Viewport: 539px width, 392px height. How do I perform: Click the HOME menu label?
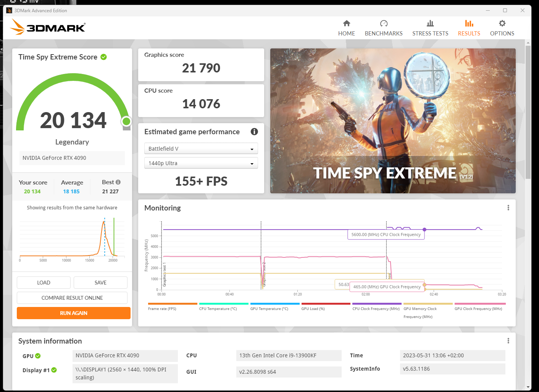[347, 34]
